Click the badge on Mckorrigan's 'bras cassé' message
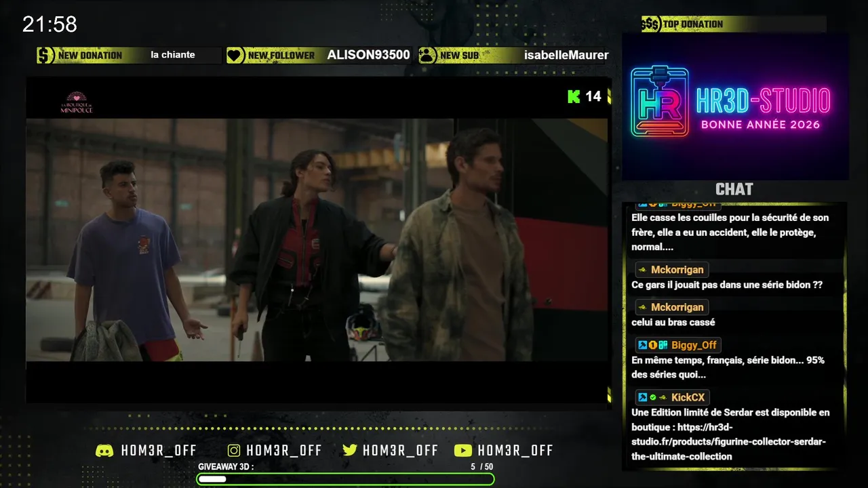Viewport: 868px width, 488px height. click(x=642, y=307)
